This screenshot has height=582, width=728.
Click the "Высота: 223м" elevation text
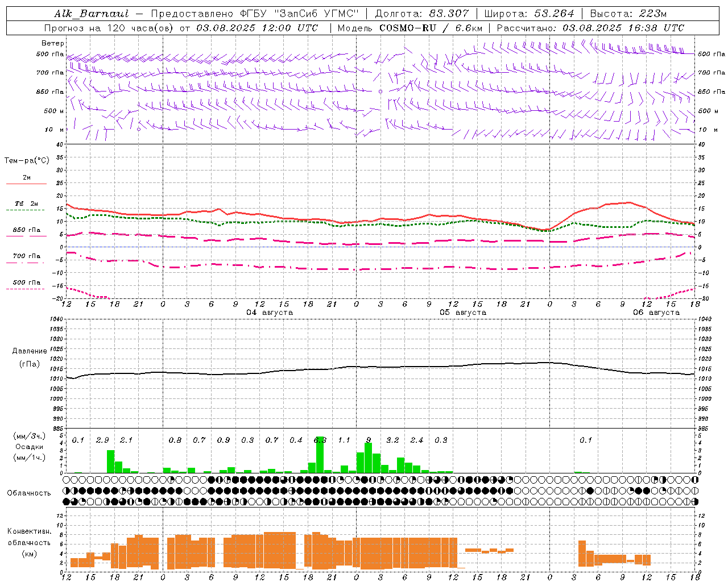click(628, 14)
